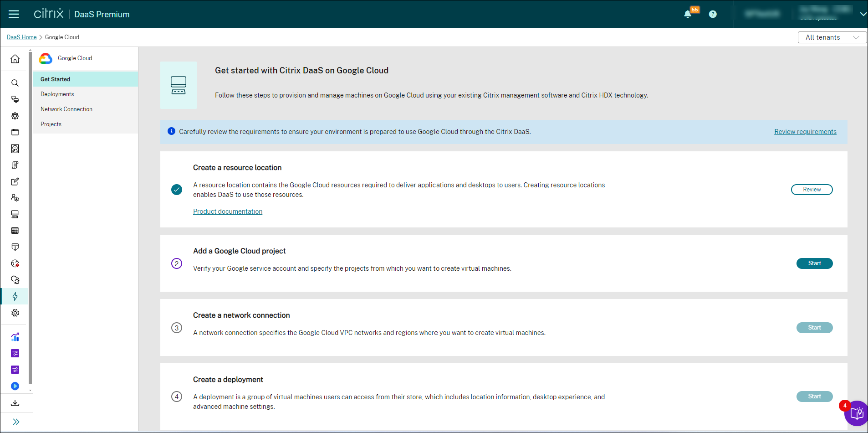Click the DaaS Home breadcrumb link
Viewport: 868px width, 433px height.
point(21,37)
